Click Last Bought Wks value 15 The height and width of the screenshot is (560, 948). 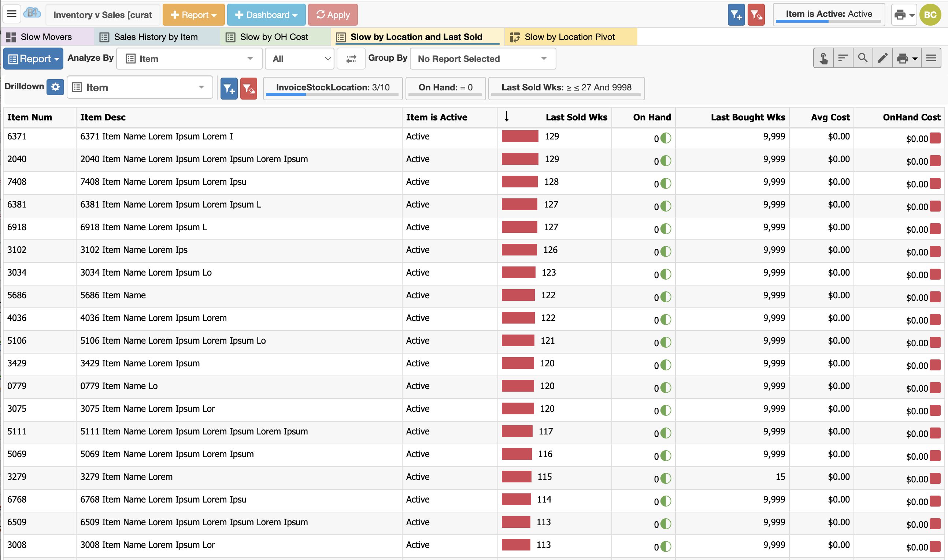click(780, 477)
